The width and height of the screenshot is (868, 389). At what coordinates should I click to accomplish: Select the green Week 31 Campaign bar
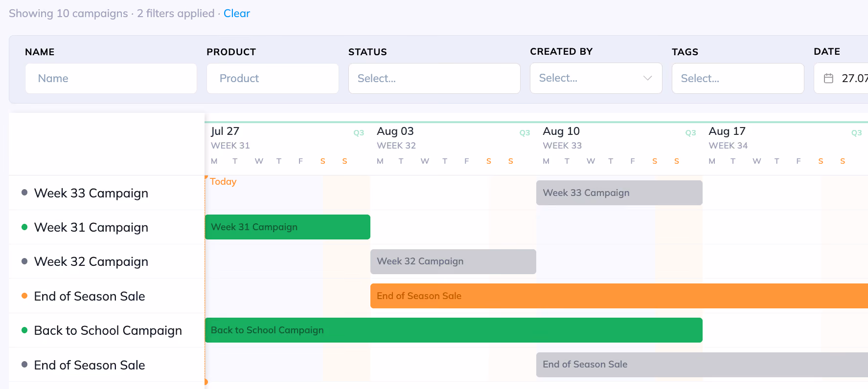coord(288,227)
